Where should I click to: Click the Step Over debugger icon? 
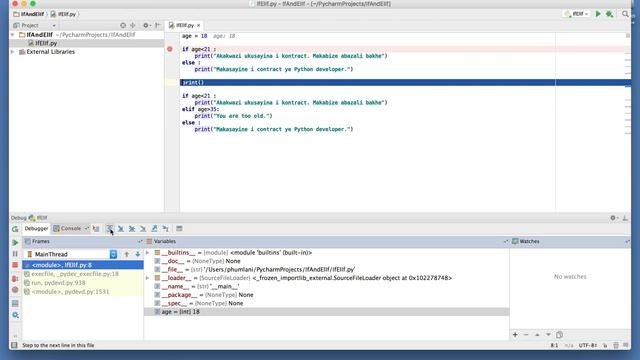[110, 229]
